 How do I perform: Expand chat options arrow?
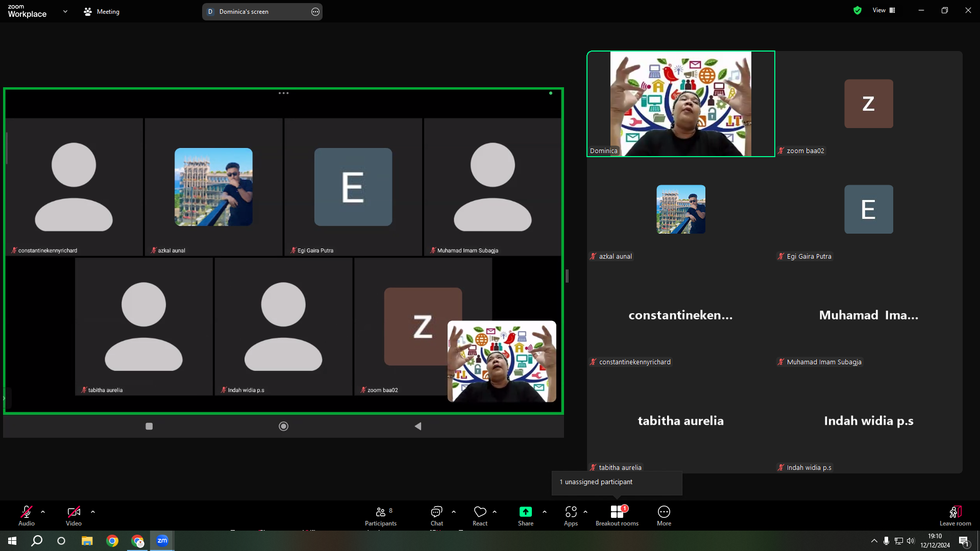tap(454, 512)
